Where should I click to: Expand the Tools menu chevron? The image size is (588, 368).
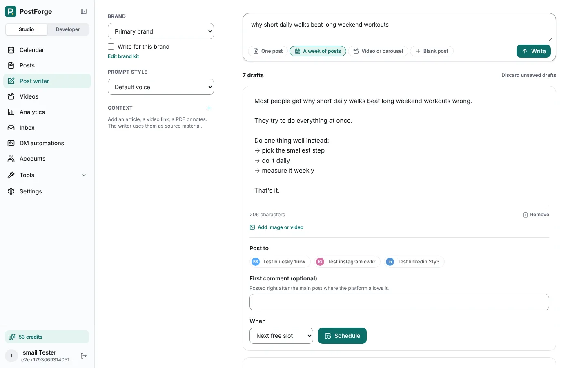click(84, 175)
